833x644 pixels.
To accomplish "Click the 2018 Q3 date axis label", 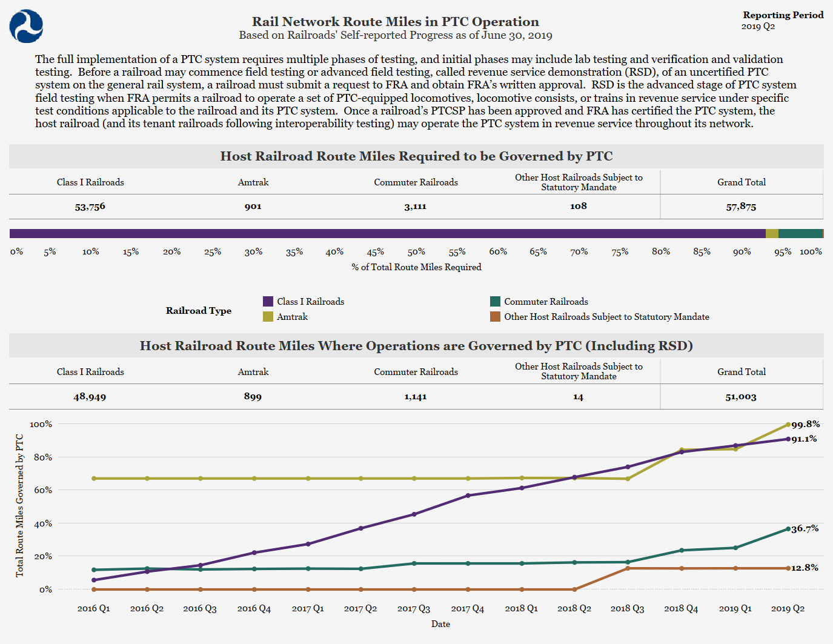I will pos(627,608).
